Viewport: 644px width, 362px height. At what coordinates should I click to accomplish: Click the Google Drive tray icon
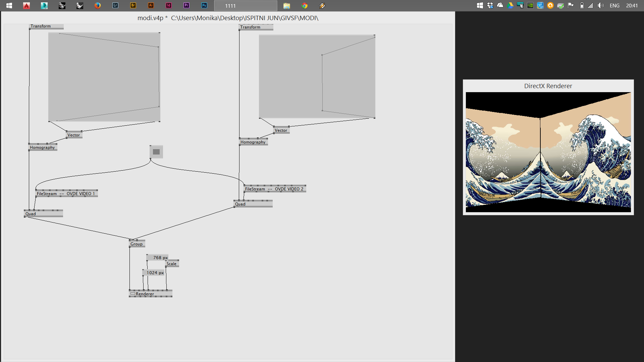[510, 5]
